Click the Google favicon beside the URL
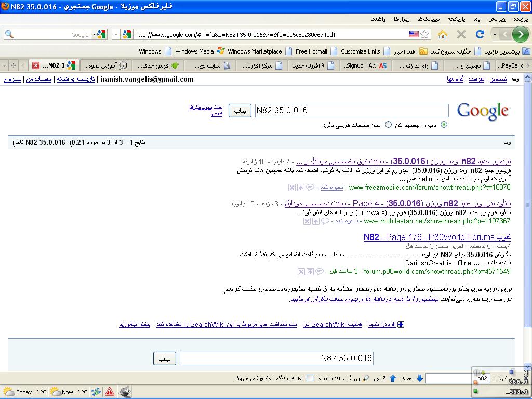Viewport: 532px width, 399px height. [127, 34]
